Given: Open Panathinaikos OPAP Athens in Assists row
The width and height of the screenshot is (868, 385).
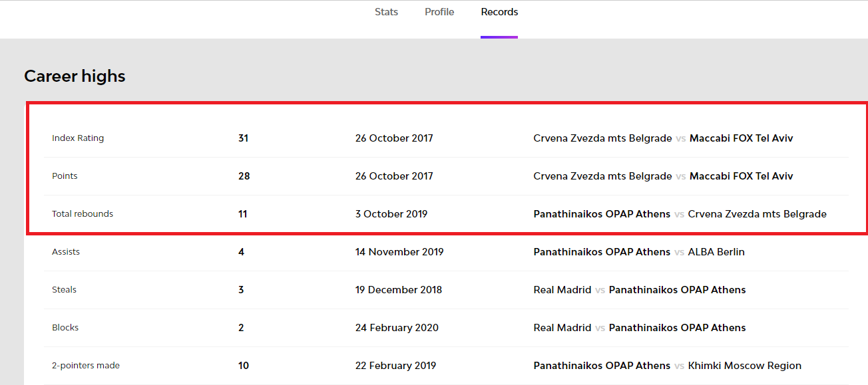Looking at the screenshot, I should pos(602,252).
